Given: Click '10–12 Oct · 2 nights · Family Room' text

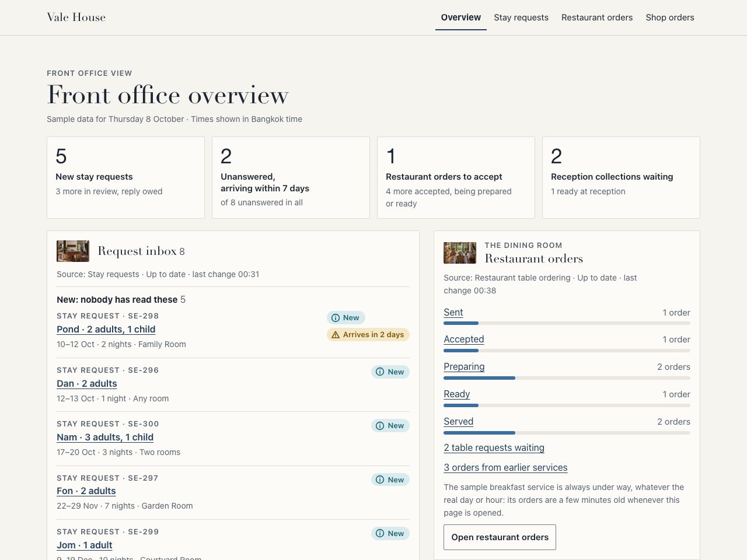Looking at the screenshot, I should [121, 345].
